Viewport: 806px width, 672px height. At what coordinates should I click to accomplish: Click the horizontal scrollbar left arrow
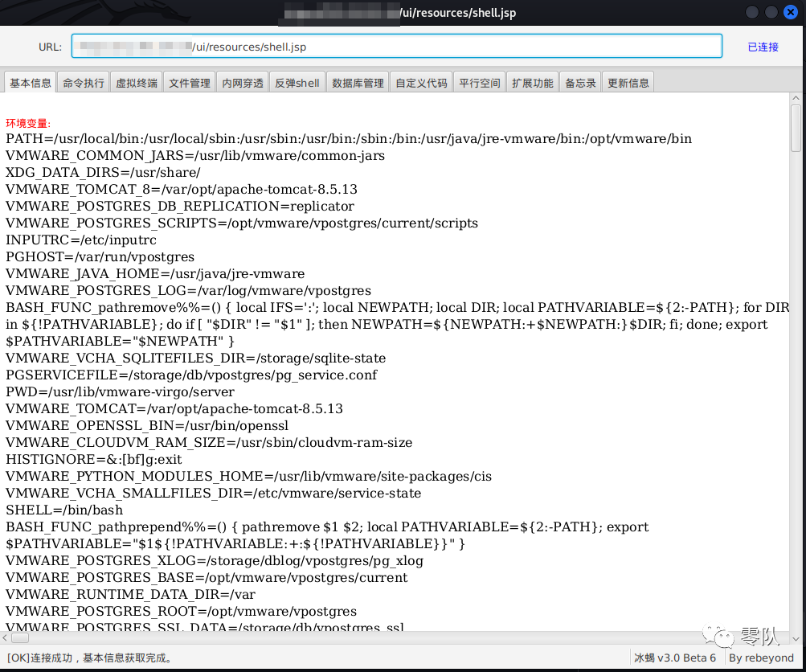[x=5, y=638]
